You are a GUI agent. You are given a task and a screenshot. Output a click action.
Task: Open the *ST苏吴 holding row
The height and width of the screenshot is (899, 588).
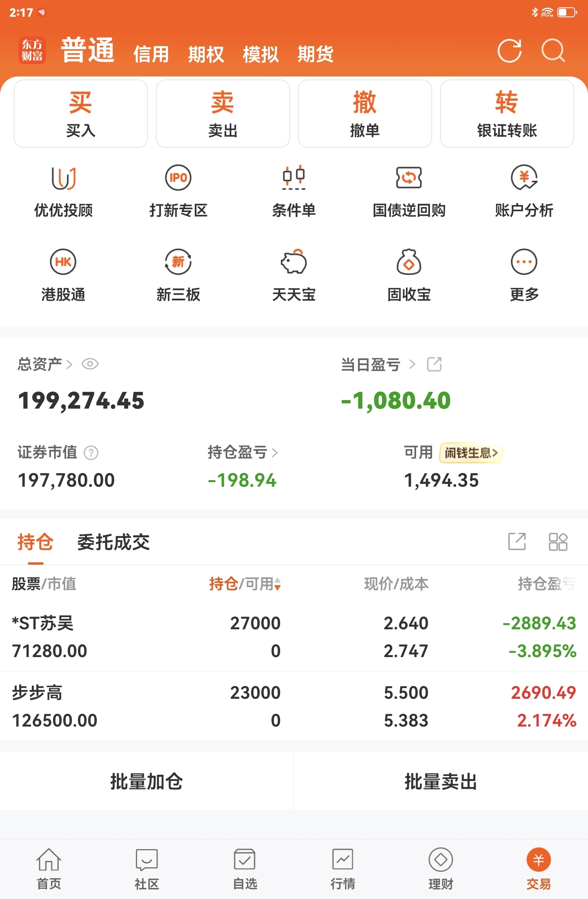[294, 637]
